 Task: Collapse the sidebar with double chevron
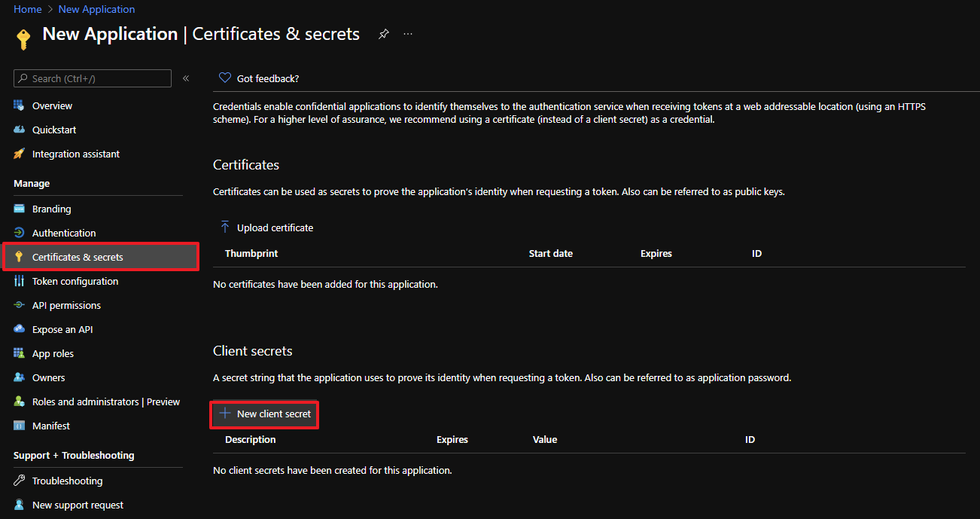coord(186,78)
